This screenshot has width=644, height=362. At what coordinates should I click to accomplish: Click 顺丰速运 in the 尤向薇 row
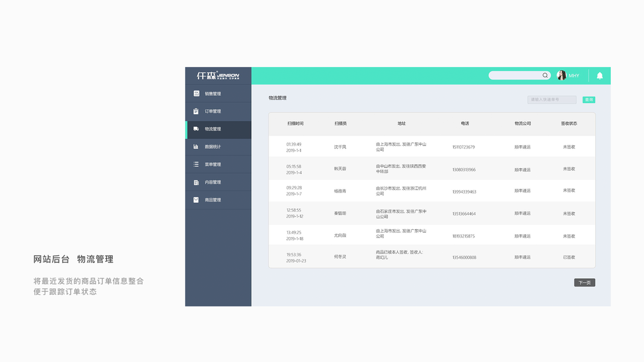coord(523,236)
